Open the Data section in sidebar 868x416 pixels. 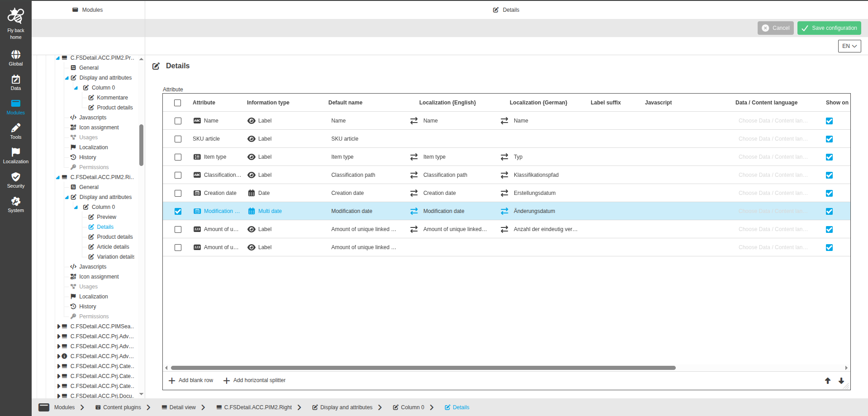[16, 83]
